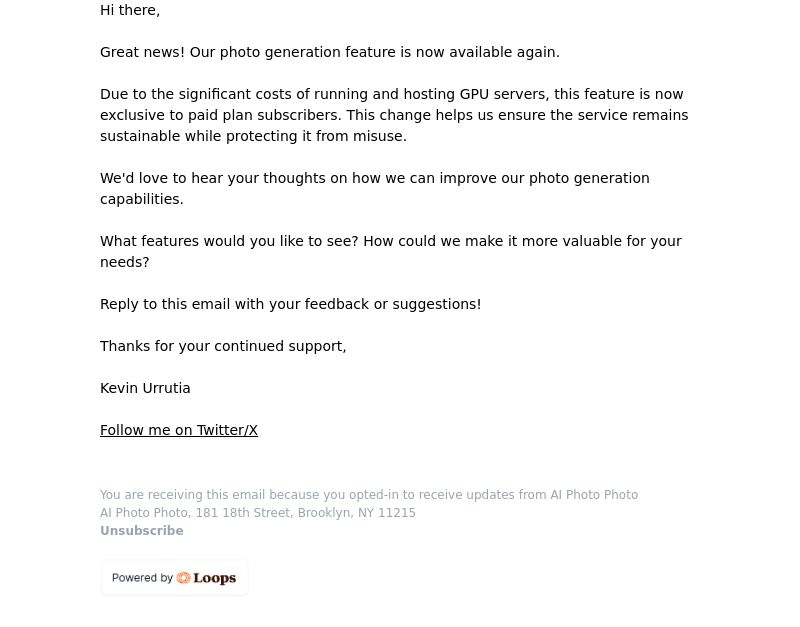800x627 pixels.
Task: Click the Unsubscribe link
Action: 141,531
